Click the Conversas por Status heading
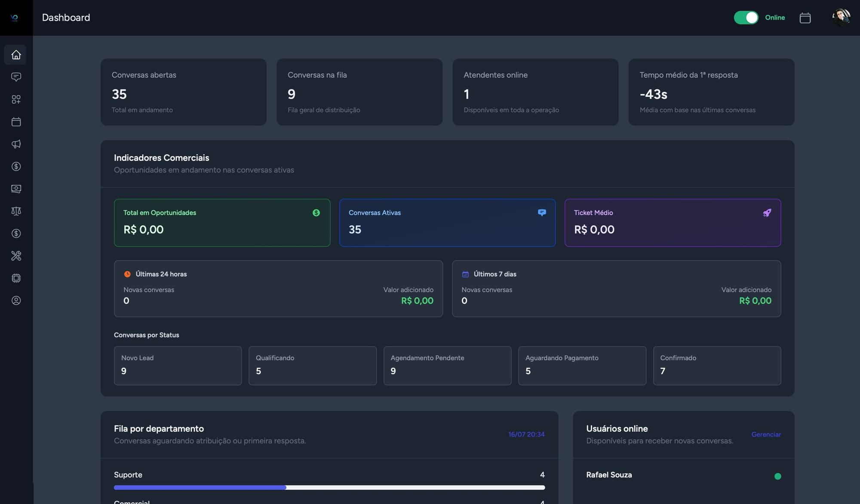Image resolution: width=860 pixels, height=504 pixels. click(x=146, y=335)
